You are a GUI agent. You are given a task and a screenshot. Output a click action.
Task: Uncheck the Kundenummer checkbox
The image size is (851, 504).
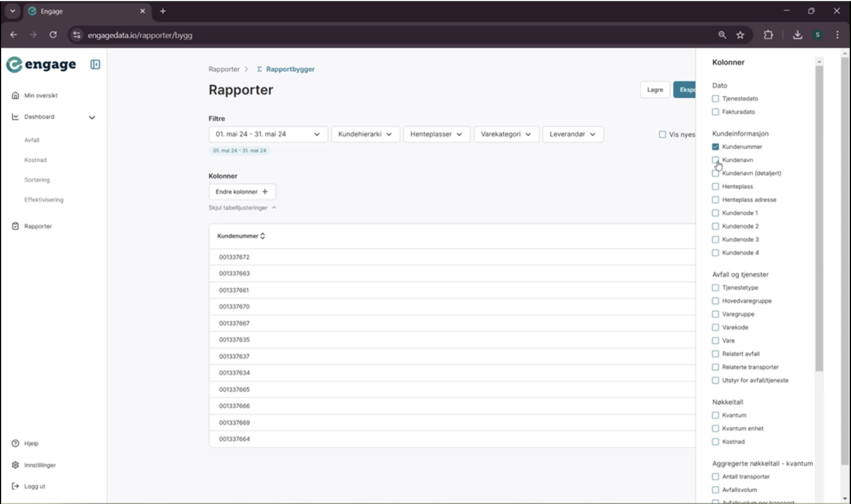(x=715, y=147)
